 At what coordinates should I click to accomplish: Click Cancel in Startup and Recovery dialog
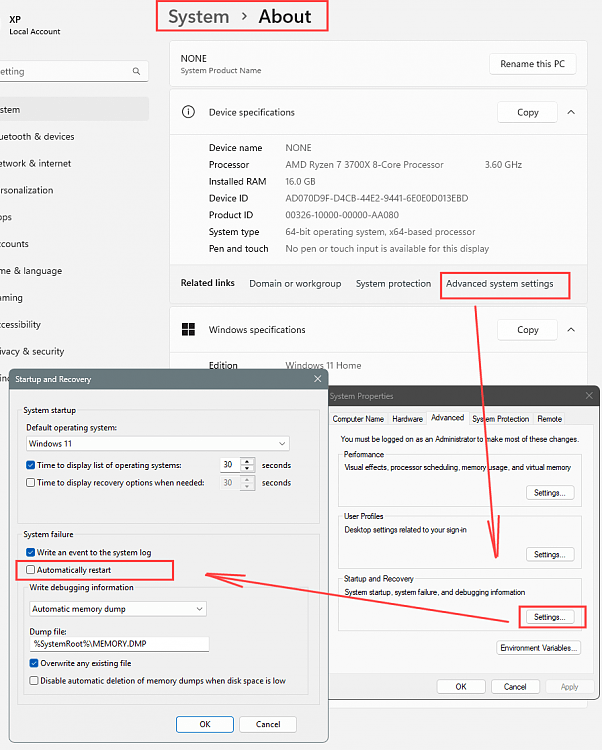(x=268, y=724)
